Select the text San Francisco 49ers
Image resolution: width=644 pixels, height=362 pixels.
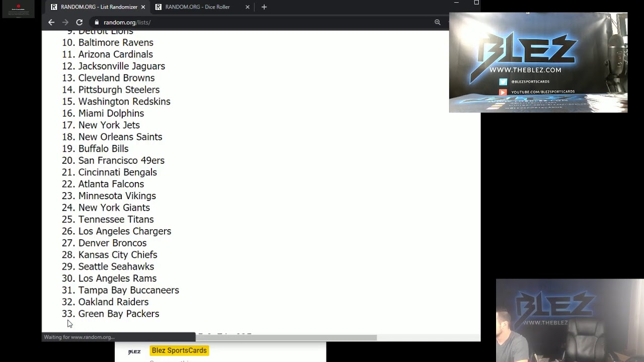click(x=121, y=160)
